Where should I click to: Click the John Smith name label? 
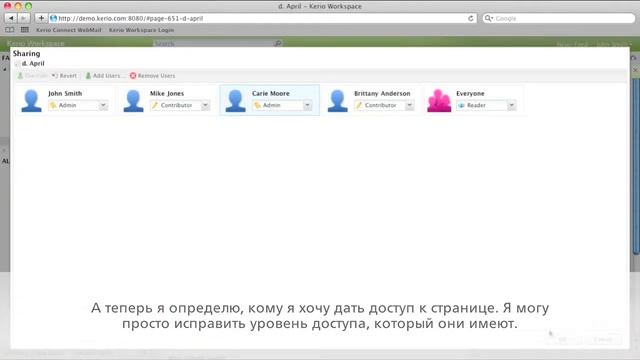[65, 93]
